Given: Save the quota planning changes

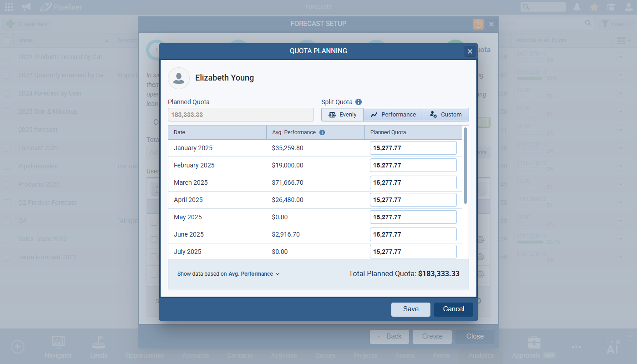Looking at the screenshot, I should 410,309.
